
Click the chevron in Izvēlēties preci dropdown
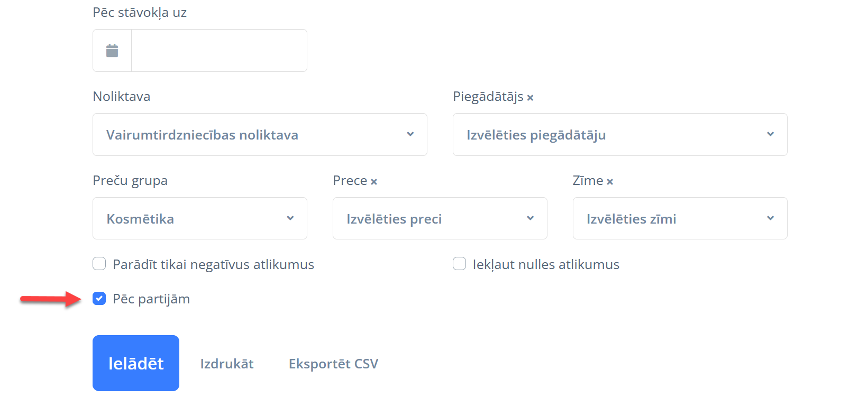tap(531, 218)
